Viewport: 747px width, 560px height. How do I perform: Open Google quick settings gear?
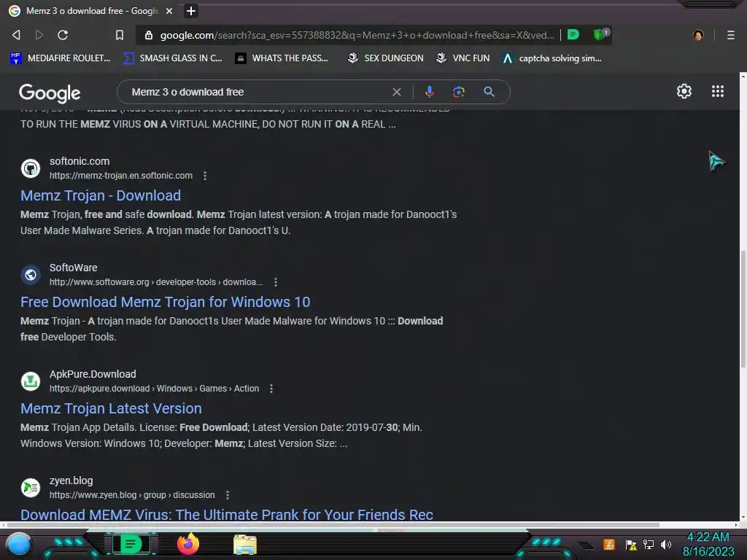[684, 91]
